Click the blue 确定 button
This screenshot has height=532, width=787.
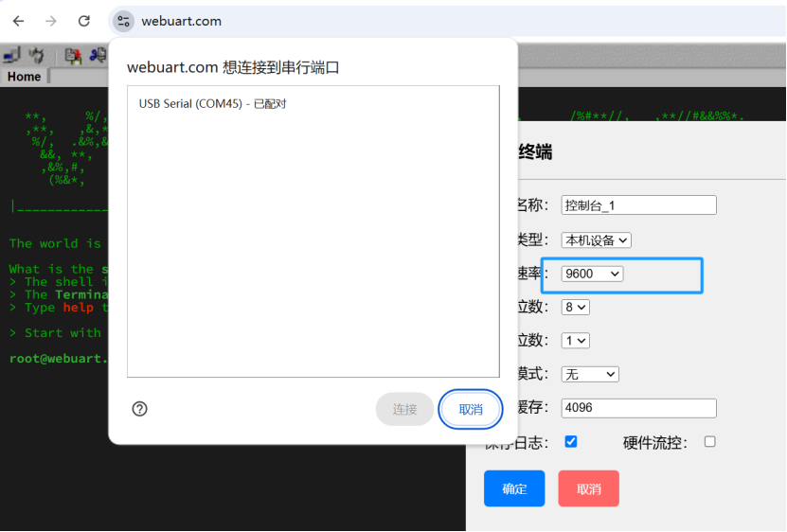(514, 488)
